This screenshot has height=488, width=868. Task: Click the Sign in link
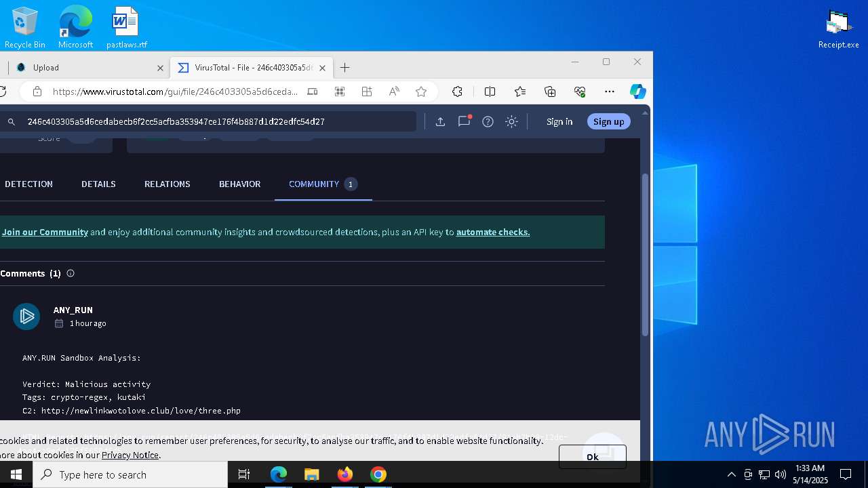pos(559,122)
